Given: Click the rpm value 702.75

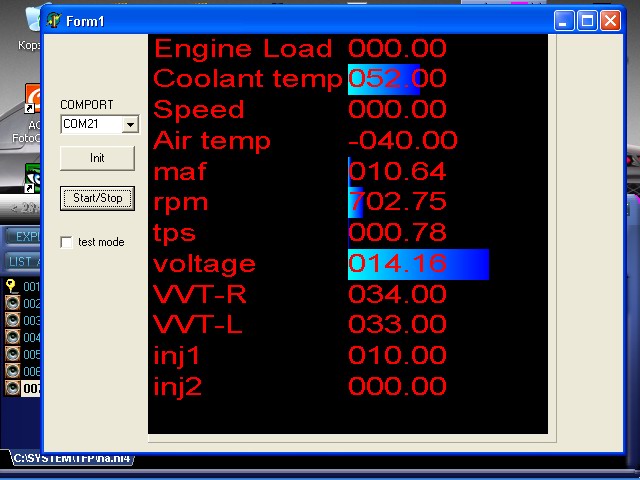Looking at the screenshot, I should click(397, 202).
